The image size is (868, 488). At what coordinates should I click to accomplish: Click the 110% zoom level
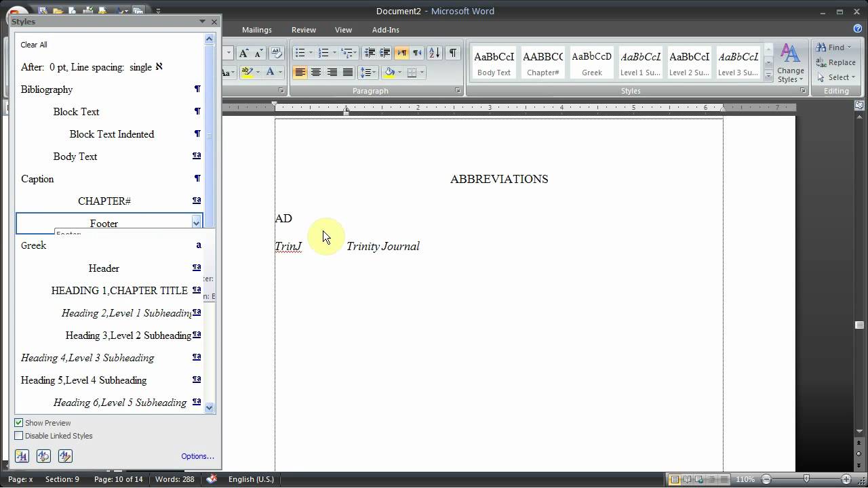click(745, 479)
